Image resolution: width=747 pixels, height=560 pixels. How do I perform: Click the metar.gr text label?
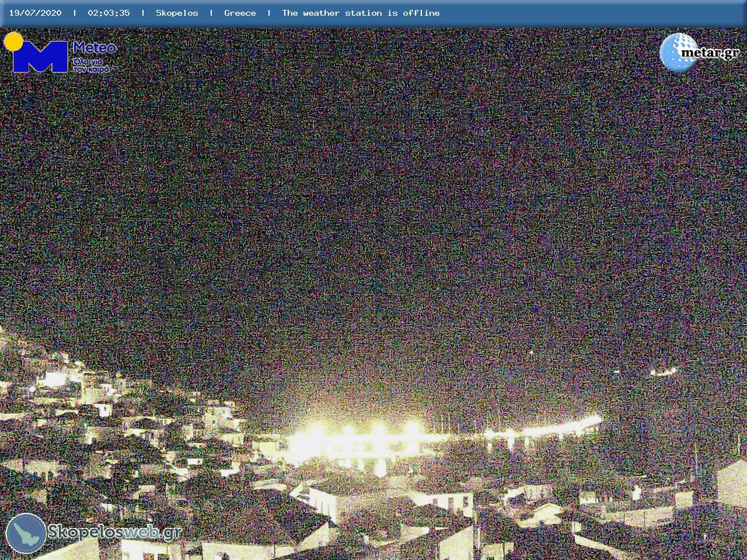point(710,53)
